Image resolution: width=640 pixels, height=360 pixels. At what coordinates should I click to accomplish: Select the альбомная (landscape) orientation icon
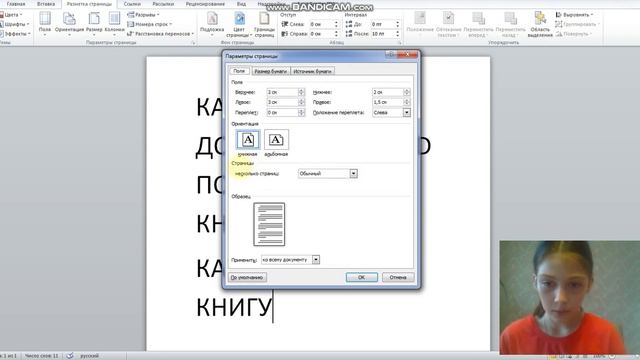click(x=276, y=140)
